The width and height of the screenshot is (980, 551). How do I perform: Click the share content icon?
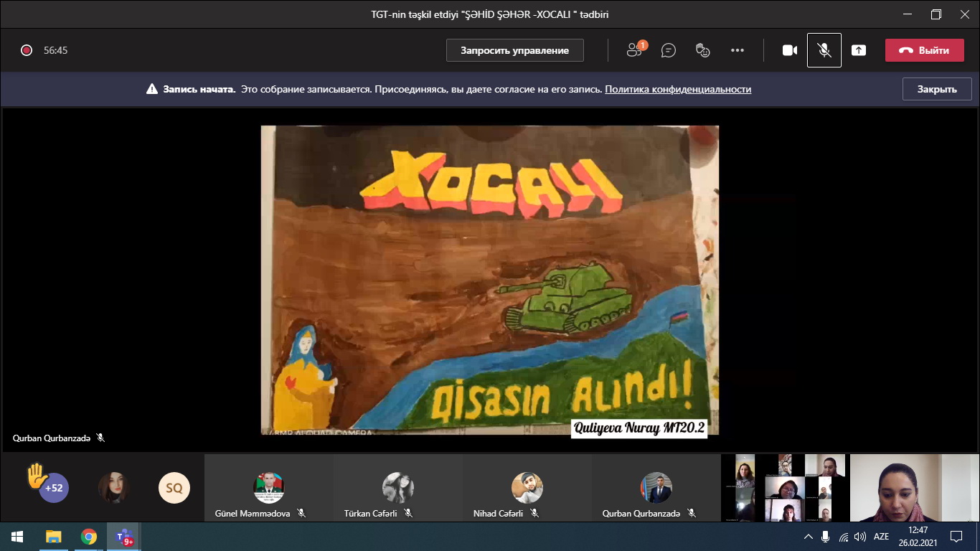coord(859,50)
